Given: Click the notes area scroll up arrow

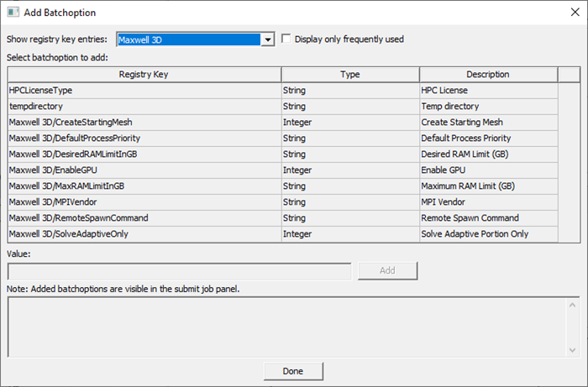Looking at the screenshot, I should (572, 306).
